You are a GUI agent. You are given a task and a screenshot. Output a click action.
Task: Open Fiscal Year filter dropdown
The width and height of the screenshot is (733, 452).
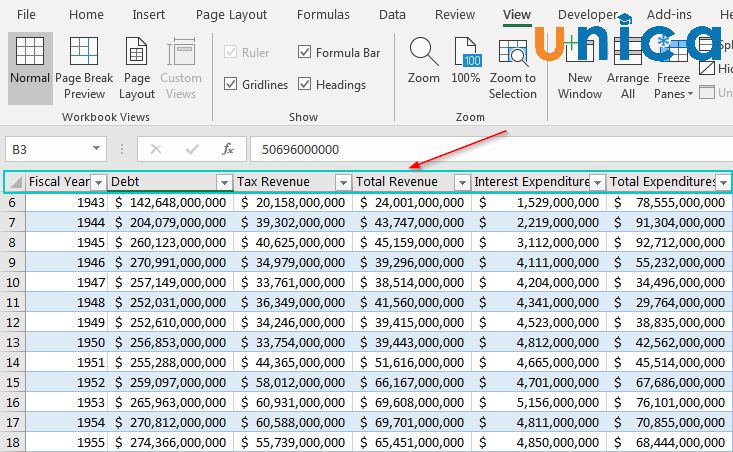point(99,182)
